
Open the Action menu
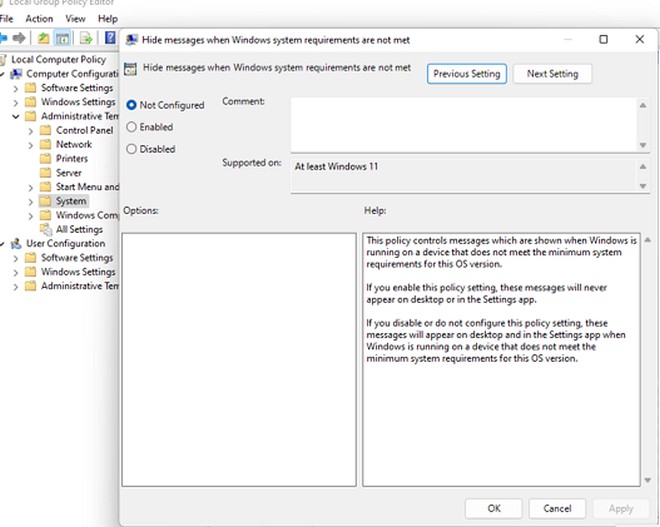pyautogui.click(x=39, y=18)
